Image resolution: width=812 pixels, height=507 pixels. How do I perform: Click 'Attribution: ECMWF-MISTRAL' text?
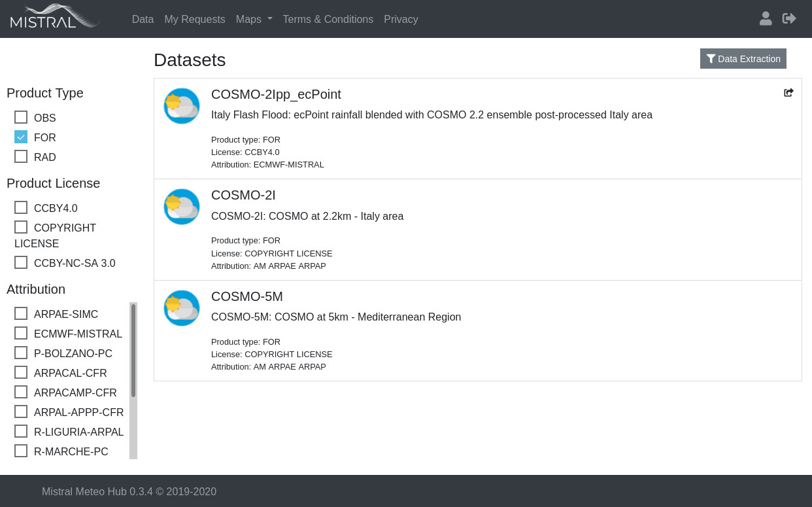(267, 165)
